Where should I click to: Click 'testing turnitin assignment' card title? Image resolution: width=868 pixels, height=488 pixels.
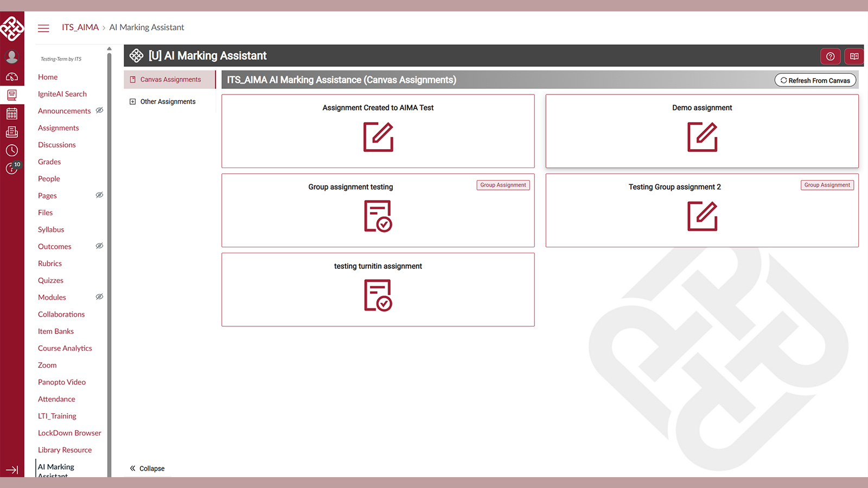point(378,266)
